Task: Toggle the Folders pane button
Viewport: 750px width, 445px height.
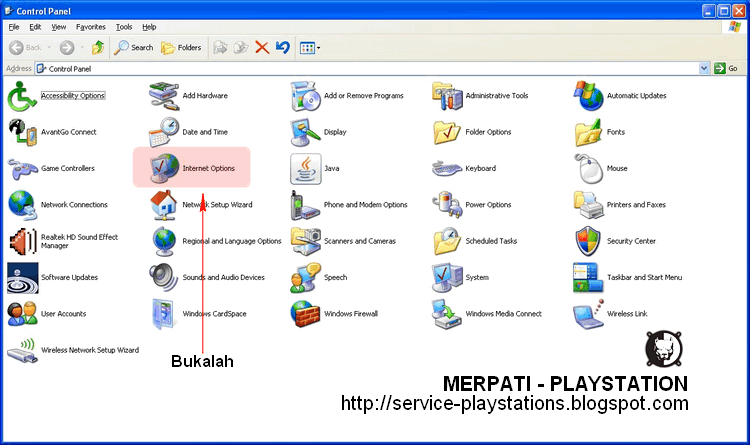Action: (181, 47)
